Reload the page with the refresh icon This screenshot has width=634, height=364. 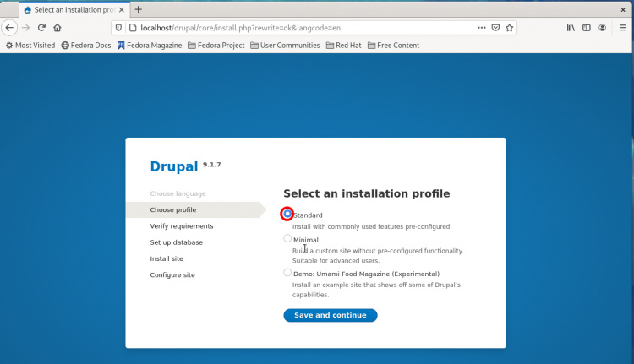[41, 27]
